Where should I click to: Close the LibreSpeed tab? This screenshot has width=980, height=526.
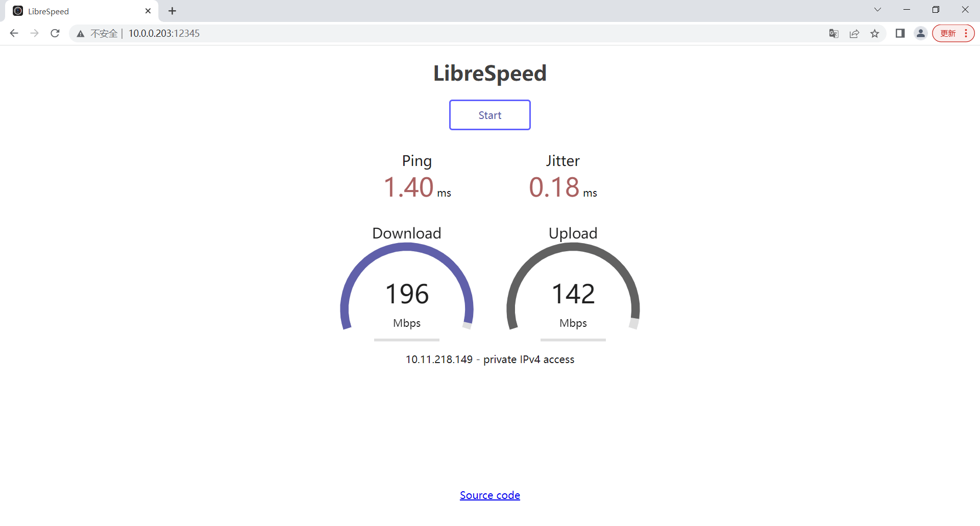click(148, 11)
